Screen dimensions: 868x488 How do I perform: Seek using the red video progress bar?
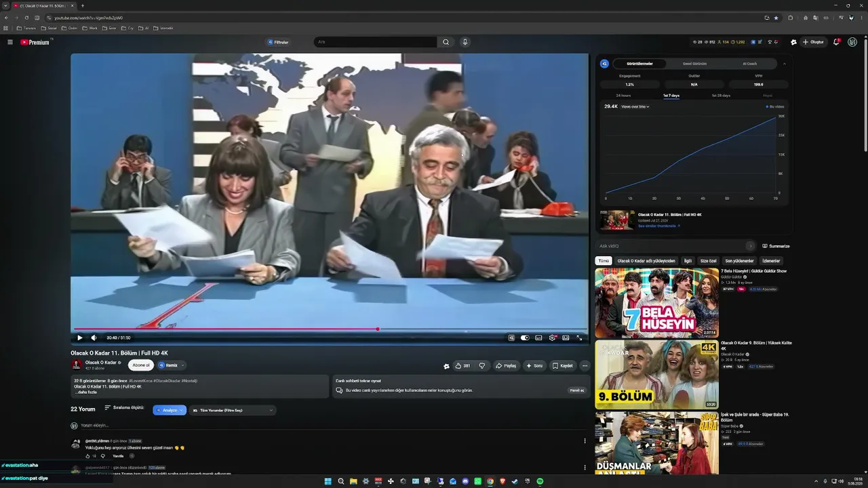[330, 329]
